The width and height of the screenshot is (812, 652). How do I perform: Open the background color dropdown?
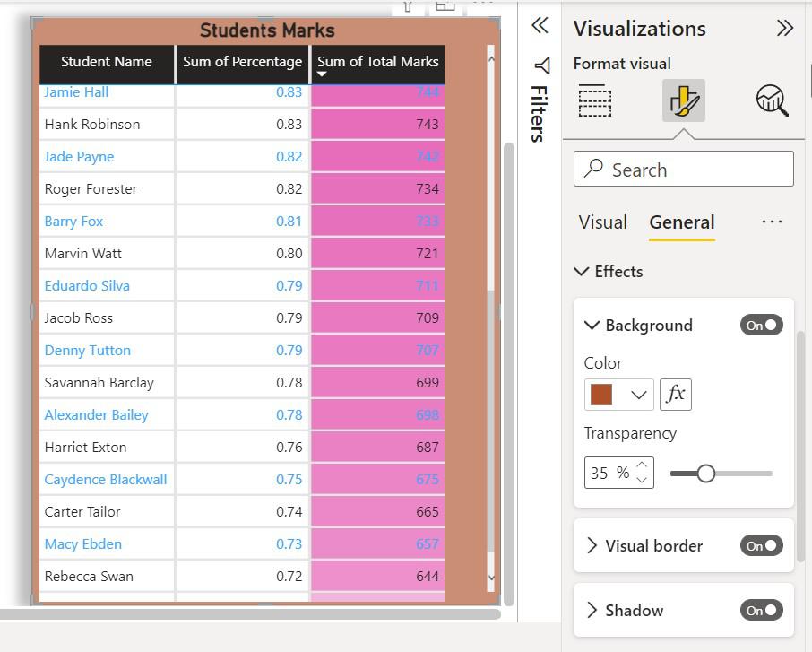tap(639, 395)
